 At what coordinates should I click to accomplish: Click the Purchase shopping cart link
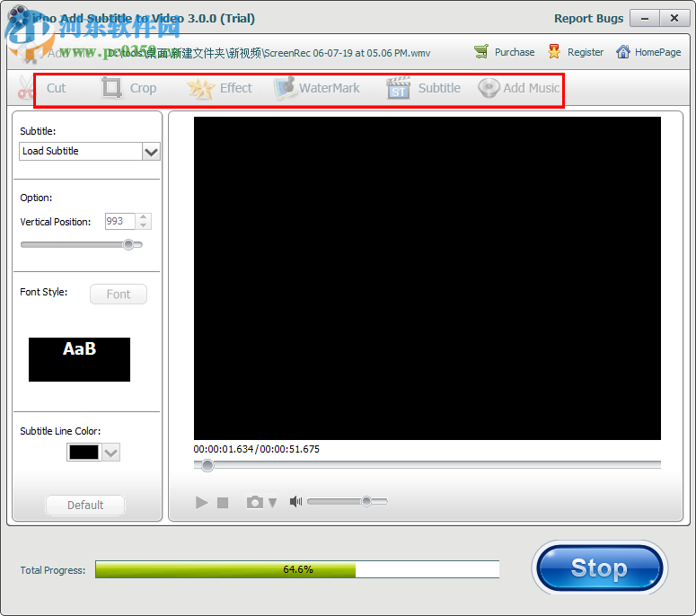click(x=504, y=52)
